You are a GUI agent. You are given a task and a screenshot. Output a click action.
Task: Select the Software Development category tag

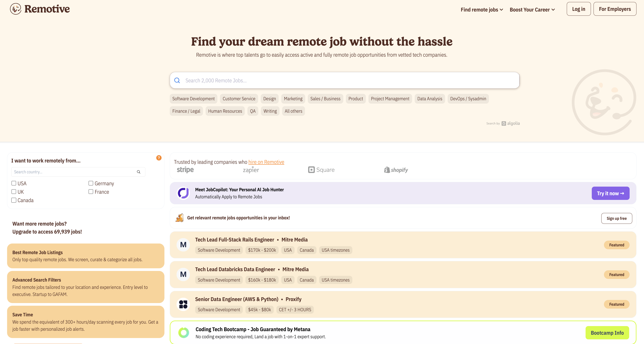(x=193, y=99)
